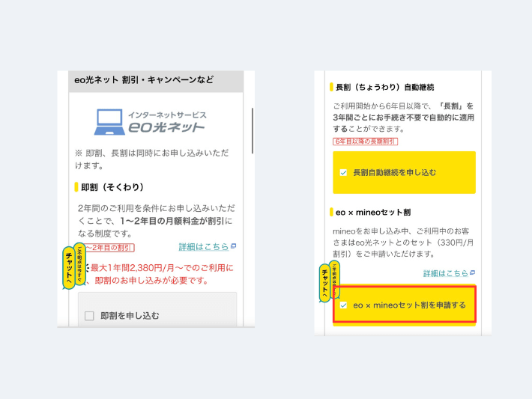
Task: Click the 長割（ちょうわり）自動継続 heading
Action: coord(384,87)
